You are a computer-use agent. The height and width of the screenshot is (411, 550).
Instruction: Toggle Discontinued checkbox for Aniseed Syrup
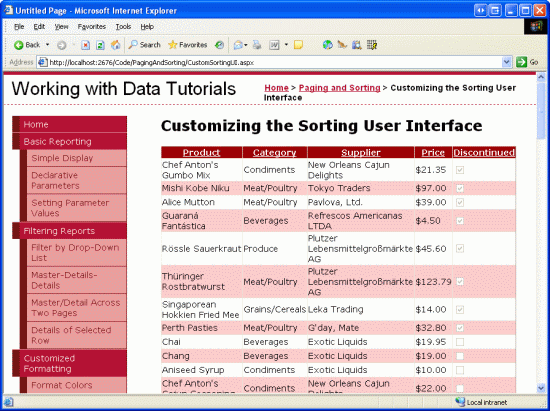460,370
